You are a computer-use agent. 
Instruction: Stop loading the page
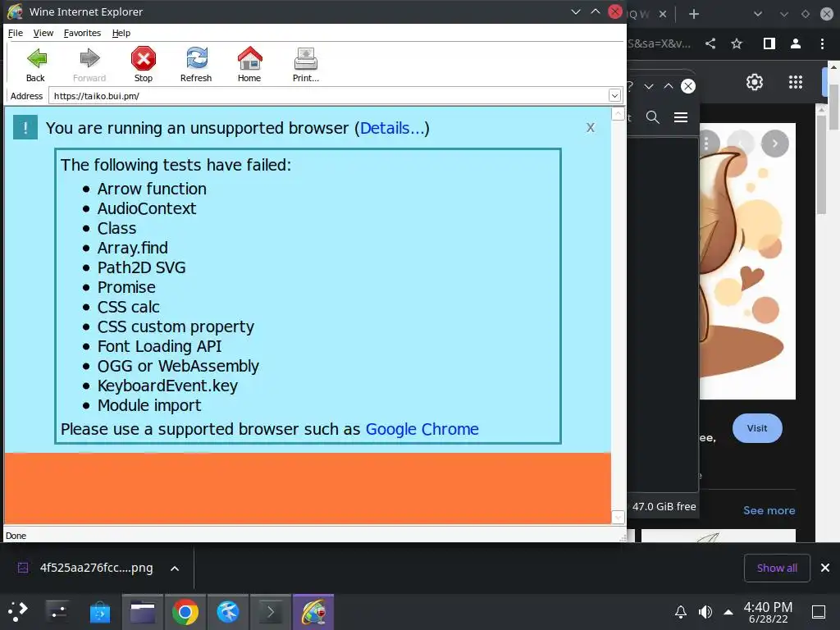coord(143,64)
